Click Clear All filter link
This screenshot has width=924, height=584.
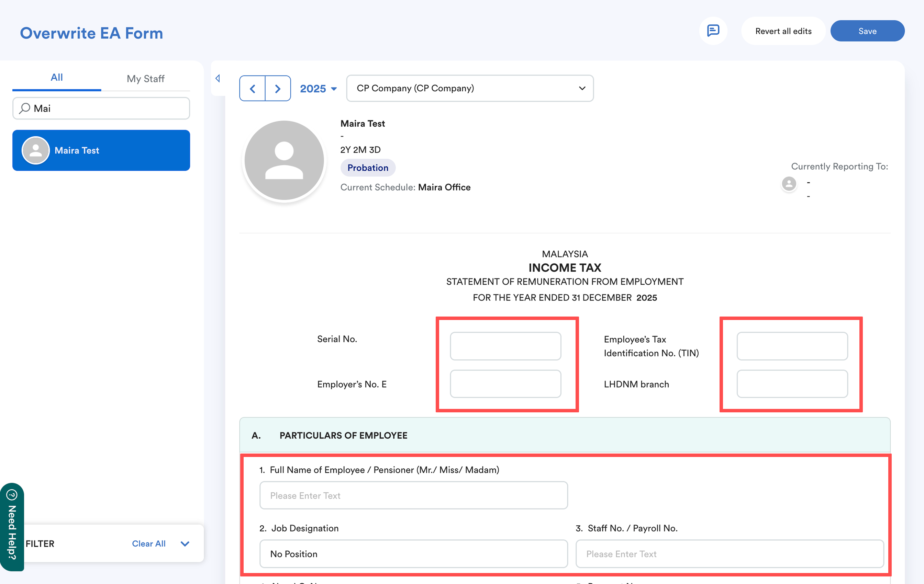point(148,543)
